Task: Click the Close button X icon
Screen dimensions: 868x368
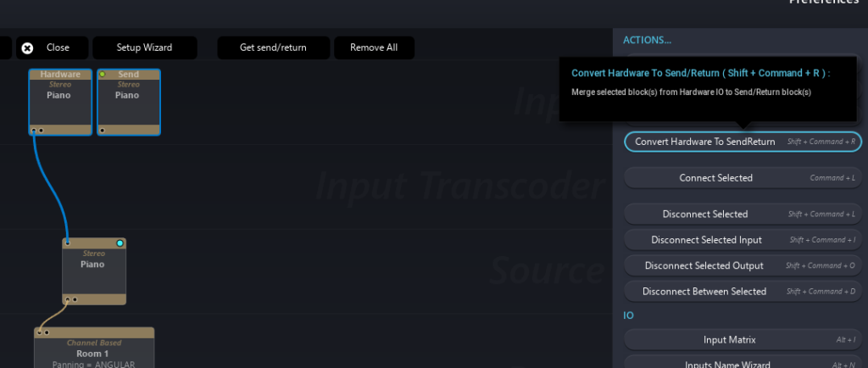Action: tap(27, 48)
